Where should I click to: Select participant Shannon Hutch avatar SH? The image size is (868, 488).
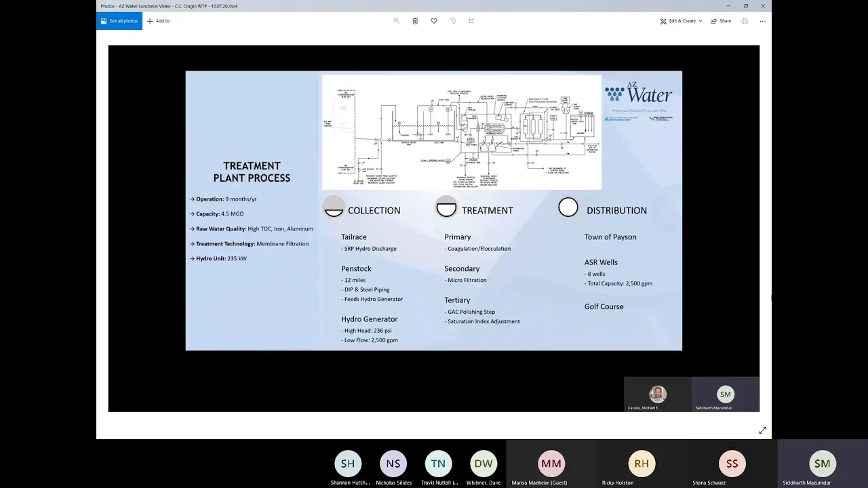(348, 464)
